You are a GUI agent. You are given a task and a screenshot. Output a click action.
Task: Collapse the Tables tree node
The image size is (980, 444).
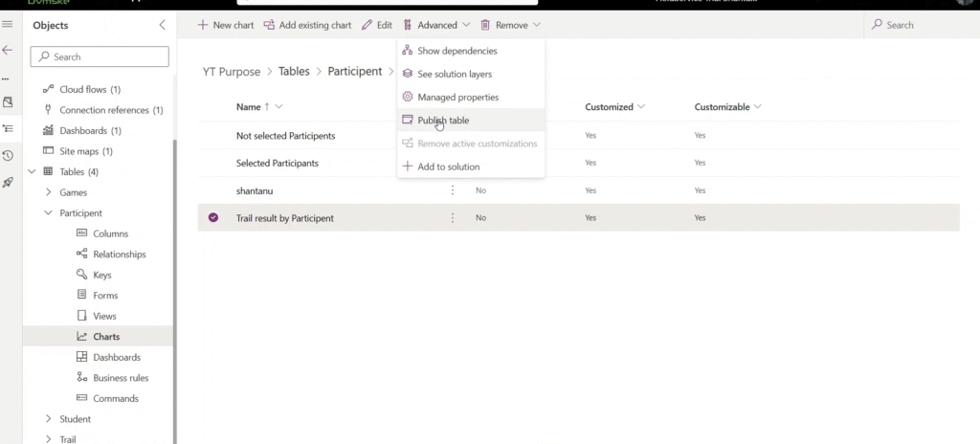click(33, 172)
